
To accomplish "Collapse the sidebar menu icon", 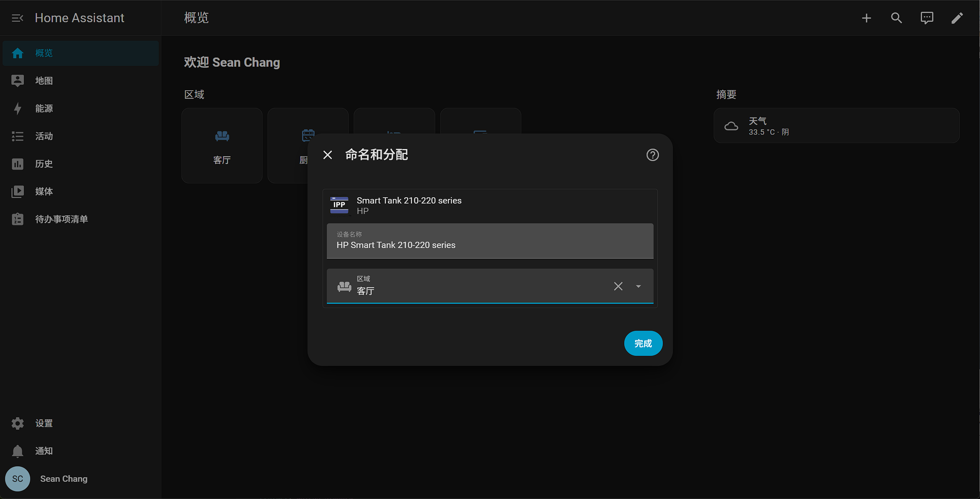I will click(x=17, y=18).
